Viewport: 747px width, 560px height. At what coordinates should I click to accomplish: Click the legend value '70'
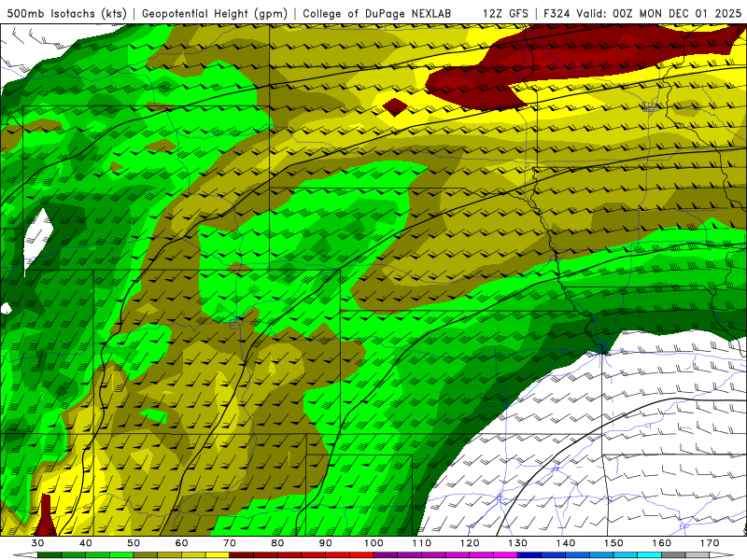pyautogui.click(x=230, y=543)
